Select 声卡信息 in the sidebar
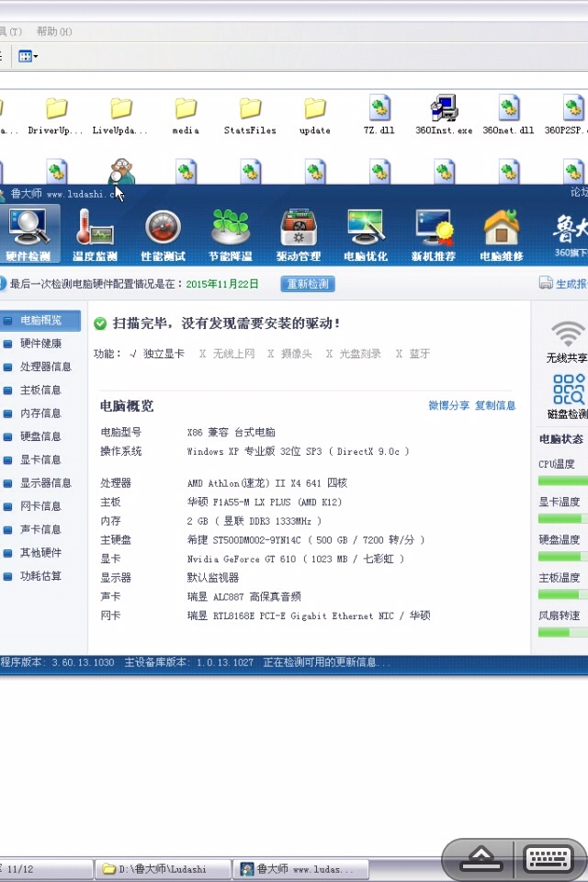Viewport: 588px width, 882px height. pos(40,530)
